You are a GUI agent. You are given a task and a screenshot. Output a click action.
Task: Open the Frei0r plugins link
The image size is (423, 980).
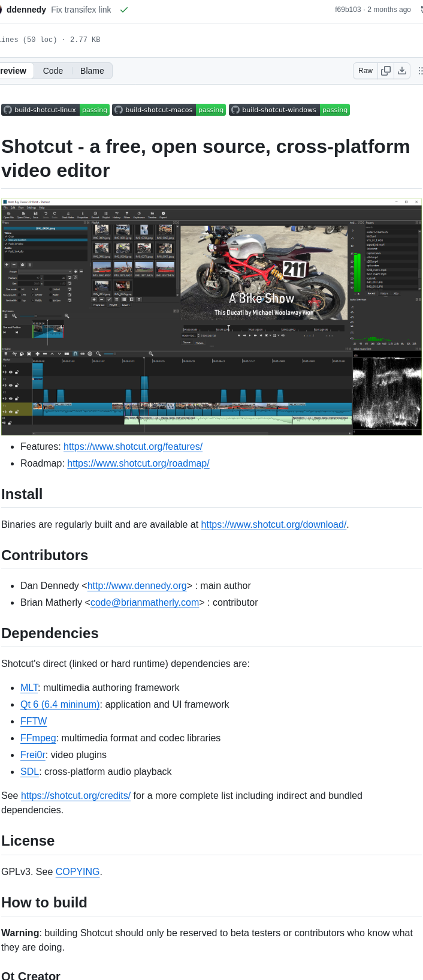click(33, 754)
